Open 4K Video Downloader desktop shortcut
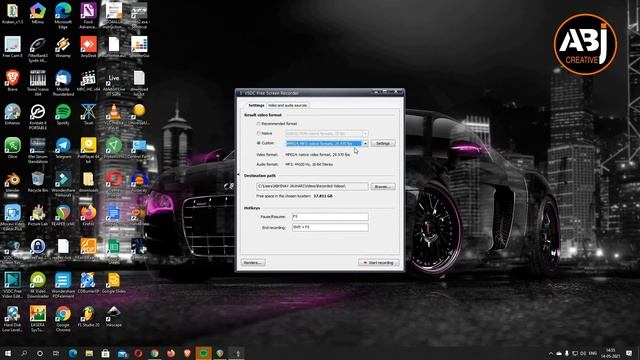The height and width of the screenshot is (360, 640). (x=38, y=285)
